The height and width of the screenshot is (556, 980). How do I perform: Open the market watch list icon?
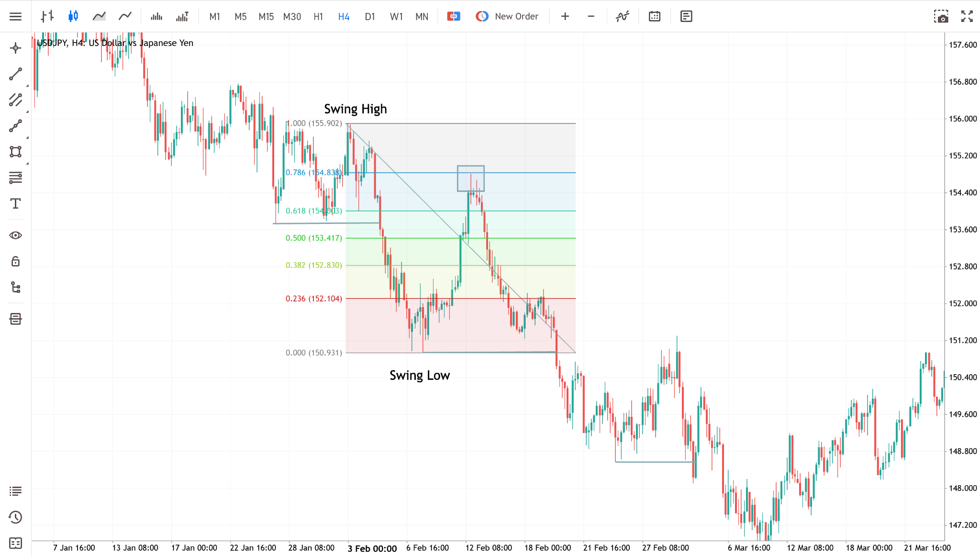[15, 491]
